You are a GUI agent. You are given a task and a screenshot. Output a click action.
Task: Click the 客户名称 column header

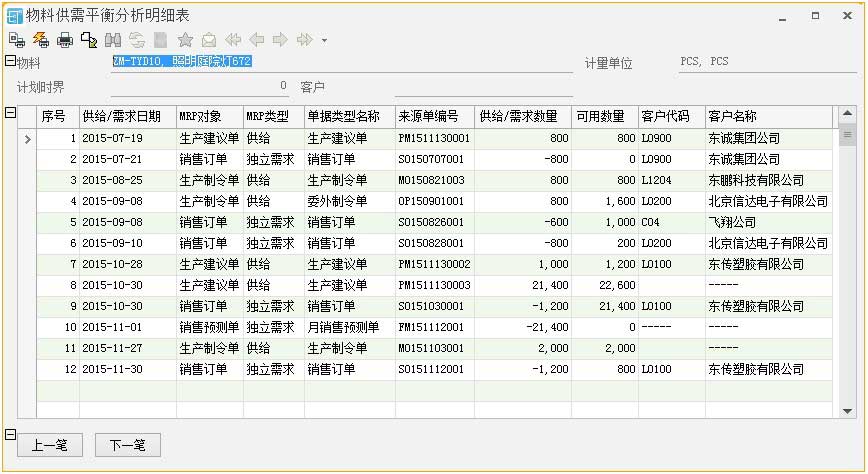[768, 116]
